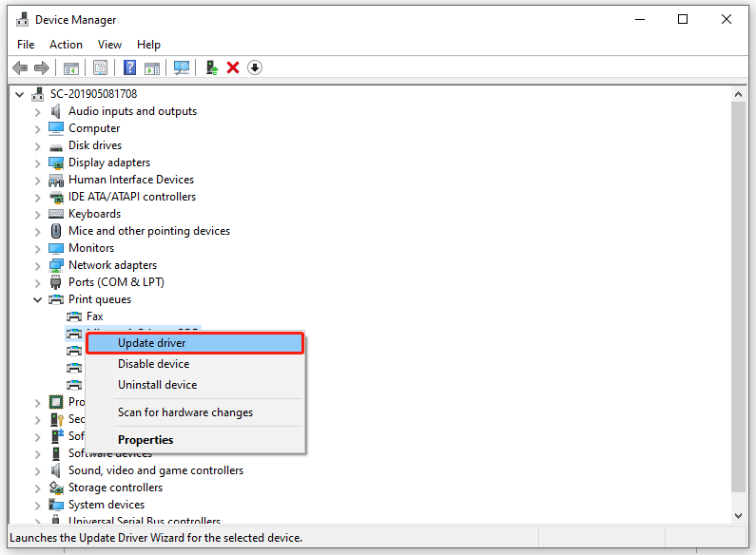Screen dimensions: 756x555
Task: Click the Disk drives icon
Action: [x=56, y=146]
